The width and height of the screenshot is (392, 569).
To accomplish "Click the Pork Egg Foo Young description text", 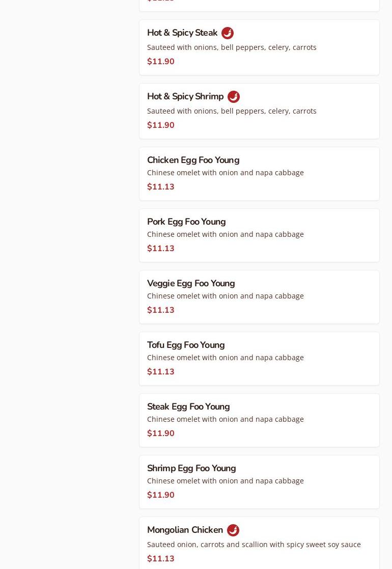I will pos(226,234).
